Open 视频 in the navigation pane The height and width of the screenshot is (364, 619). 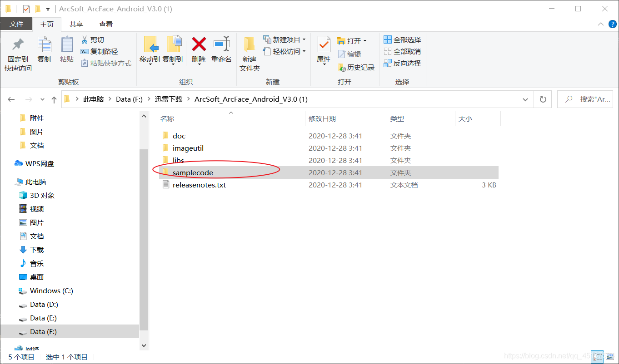[31, 209]
